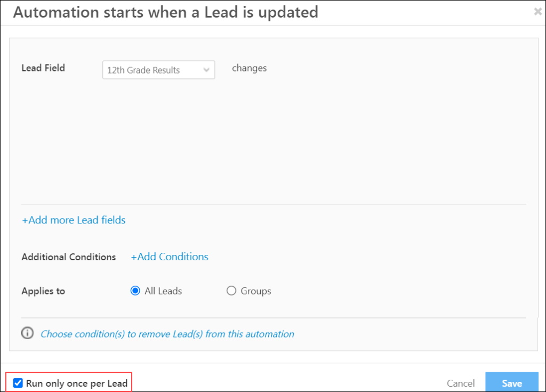Image resolution: width=546 pixels, height=392 pixels.
Task: Save the Lead update automation
Action: 511,383
